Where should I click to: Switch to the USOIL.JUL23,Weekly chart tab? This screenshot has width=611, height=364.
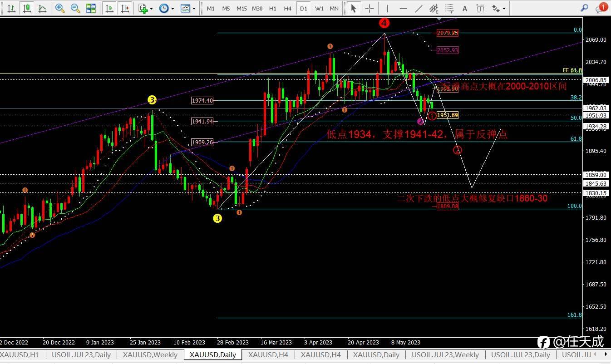click(445, 354)
